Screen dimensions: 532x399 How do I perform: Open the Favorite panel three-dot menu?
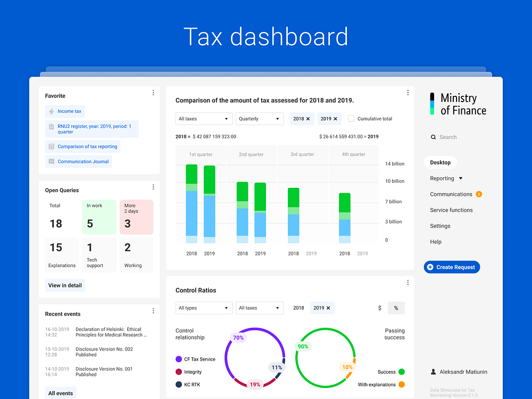click(x=153, y=93)
